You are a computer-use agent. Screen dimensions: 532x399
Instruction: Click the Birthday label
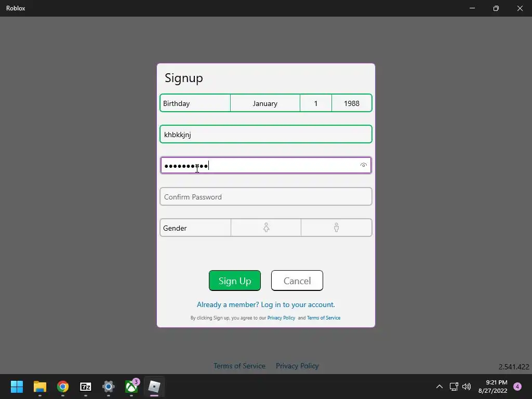click(177, 103)
